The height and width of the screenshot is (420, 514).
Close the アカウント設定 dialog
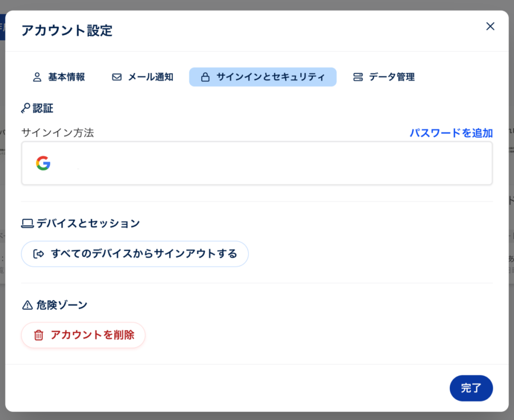point(490,26)
